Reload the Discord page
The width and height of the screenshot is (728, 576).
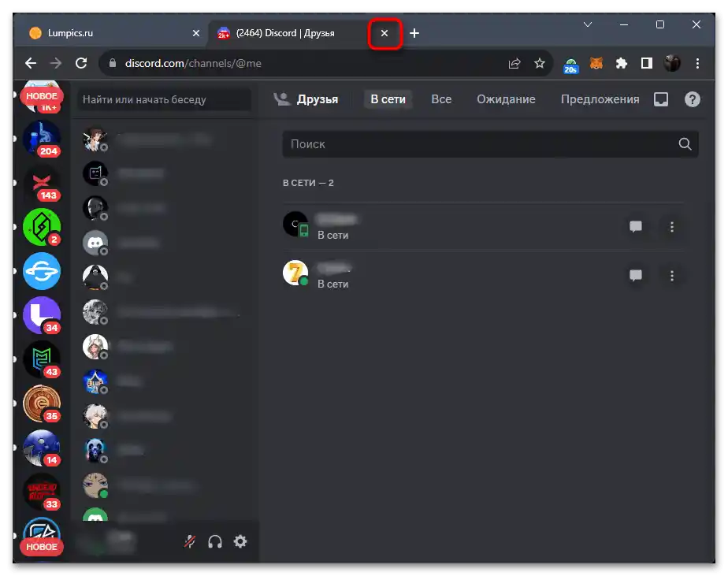[x=81, y=63]
